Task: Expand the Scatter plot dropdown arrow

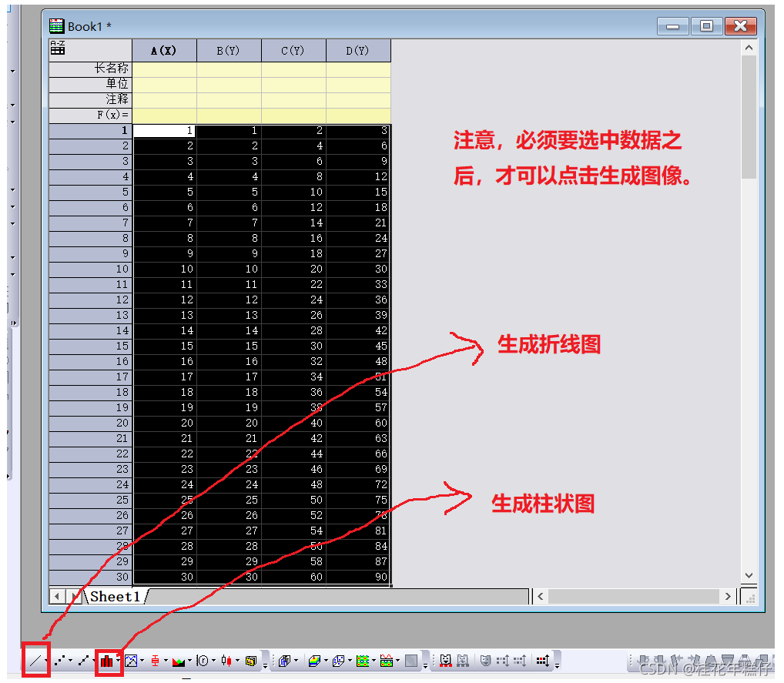Action: [71, 661]
